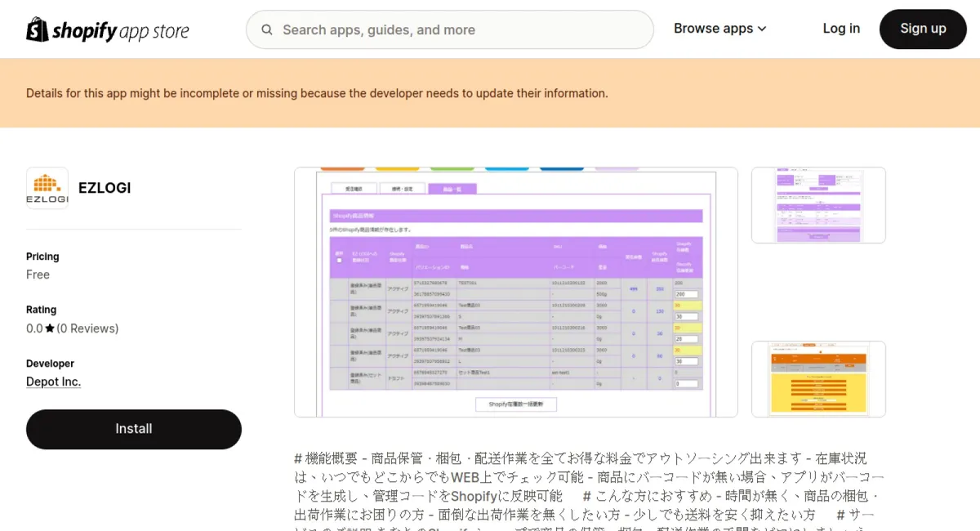The width and height of the screenshot is (980, 531).
Task: Install the EZLOGI app
Action: [x=134, y=429]
